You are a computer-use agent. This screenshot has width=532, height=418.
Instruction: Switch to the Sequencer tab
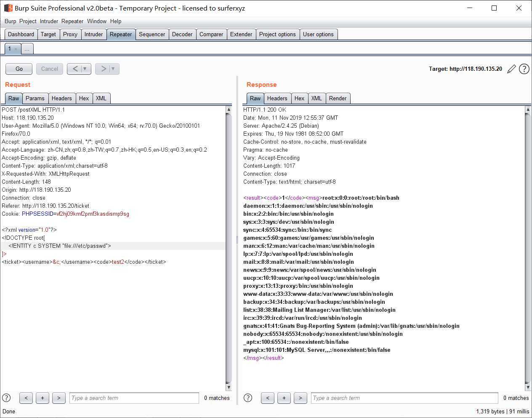152,34
